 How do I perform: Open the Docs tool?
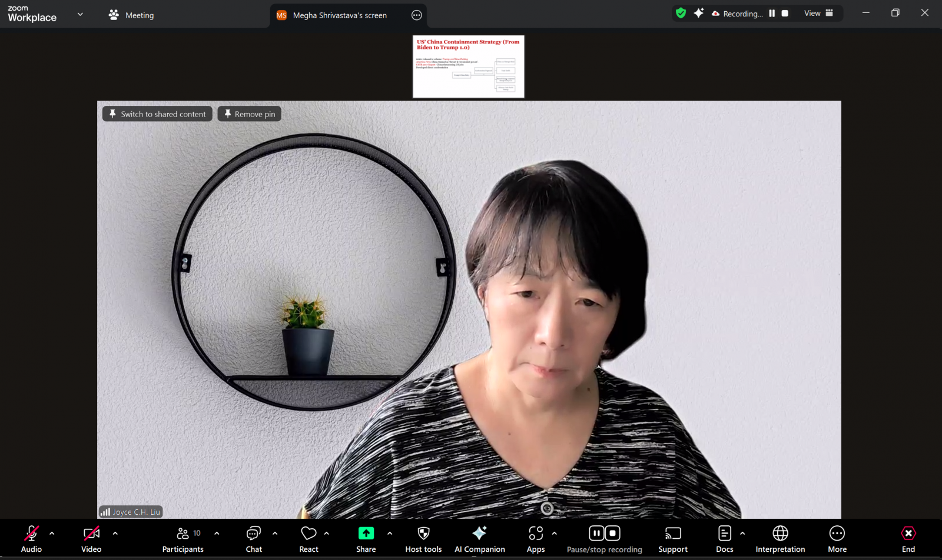click(x=724, y=539)
